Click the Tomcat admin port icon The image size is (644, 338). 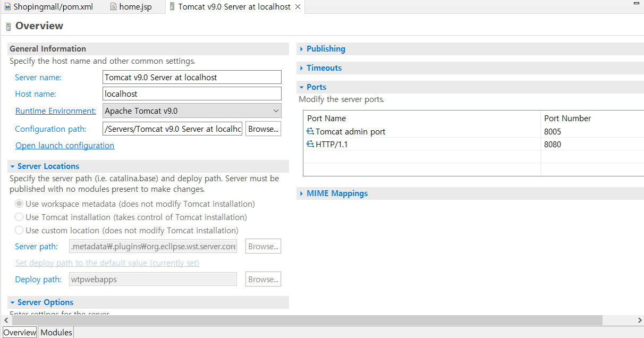coord(310,131)
